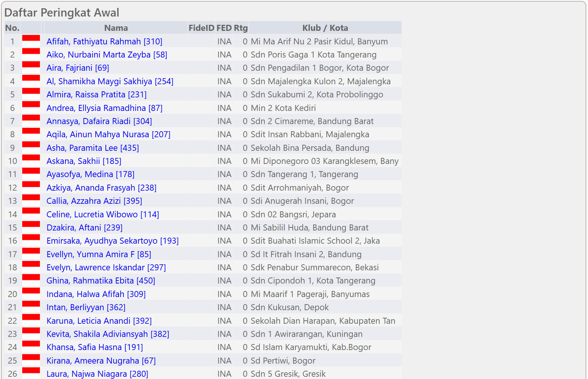Image resolution: width=588 pixels, height=379 pixels.
Task: Open player Indana, Halwa Afifah [309]
Action: click(96, 294)
